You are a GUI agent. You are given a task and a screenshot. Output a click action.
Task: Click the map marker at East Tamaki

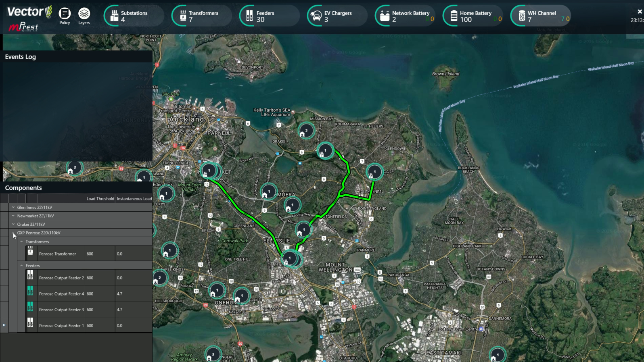coord(498,355)
